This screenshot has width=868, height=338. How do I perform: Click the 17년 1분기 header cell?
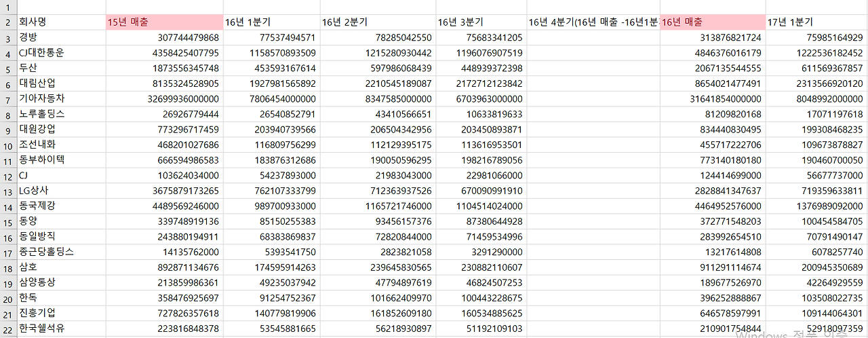[x=816, y=22]
